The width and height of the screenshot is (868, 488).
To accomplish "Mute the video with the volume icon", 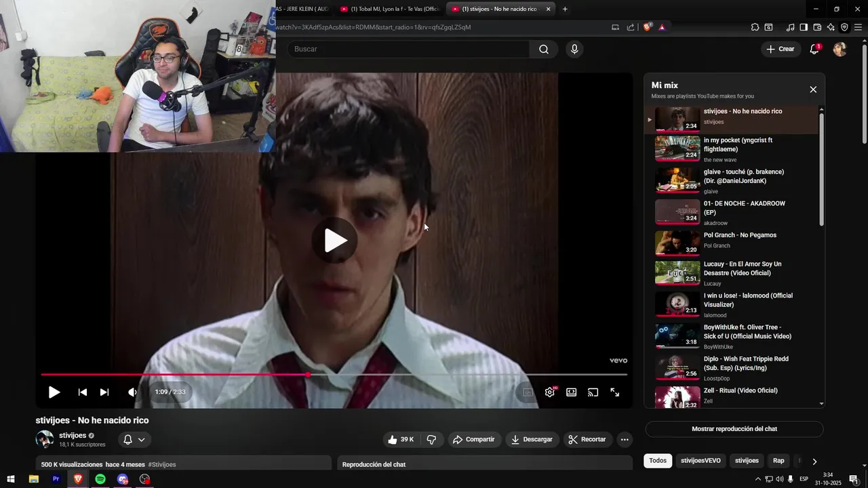I will coord(132,392).
